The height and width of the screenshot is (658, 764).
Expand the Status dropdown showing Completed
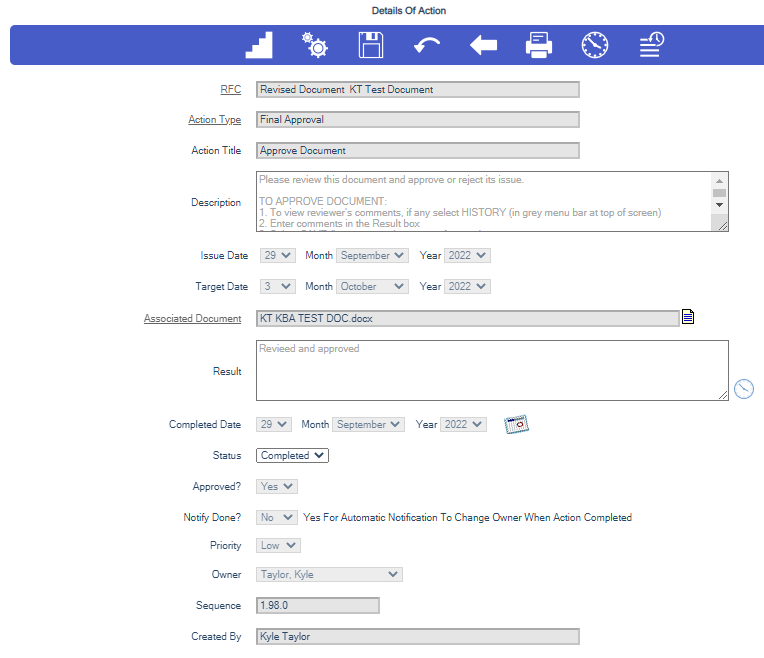[292, 456]
